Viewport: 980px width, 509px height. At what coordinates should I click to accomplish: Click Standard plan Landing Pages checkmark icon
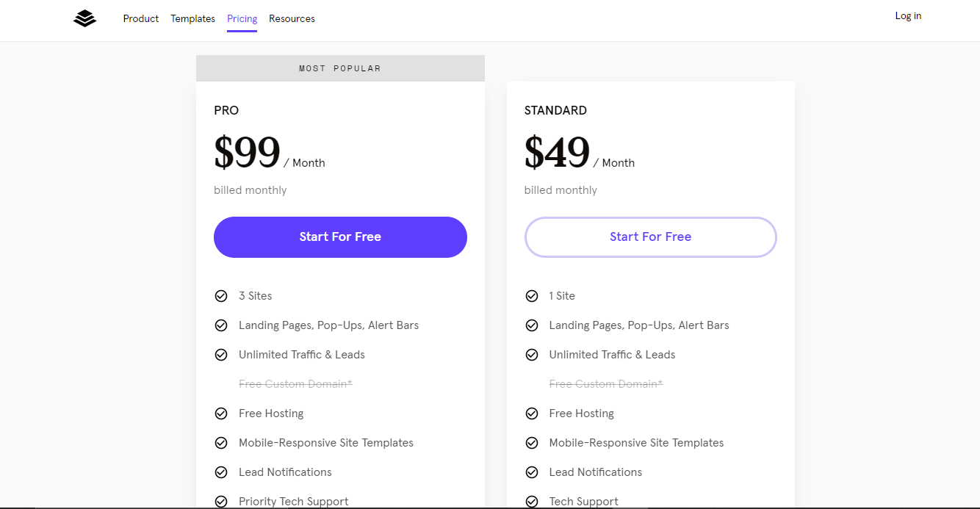pyautogui.click(x=532, y=325)
